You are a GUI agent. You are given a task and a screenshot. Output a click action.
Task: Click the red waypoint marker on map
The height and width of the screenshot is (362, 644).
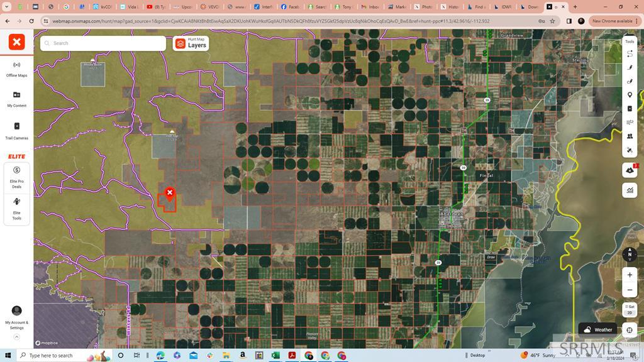[169, 193]
